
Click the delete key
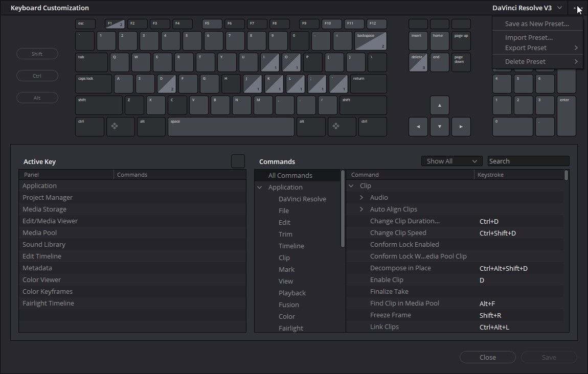[418, 62]
